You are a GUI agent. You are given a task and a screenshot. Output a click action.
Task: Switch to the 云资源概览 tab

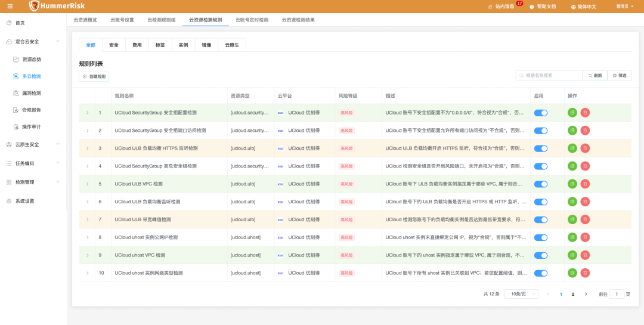pos(85,20)
